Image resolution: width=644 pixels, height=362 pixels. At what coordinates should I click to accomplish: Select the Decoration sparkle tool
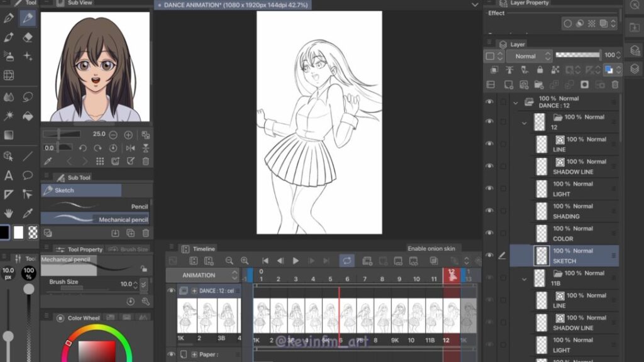(x=28, y=56)
